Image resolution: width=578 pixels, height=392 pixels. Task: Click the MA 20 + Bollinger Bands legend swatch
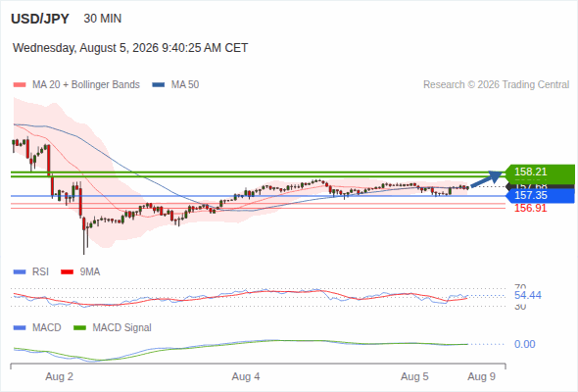[x=20, y=85]
